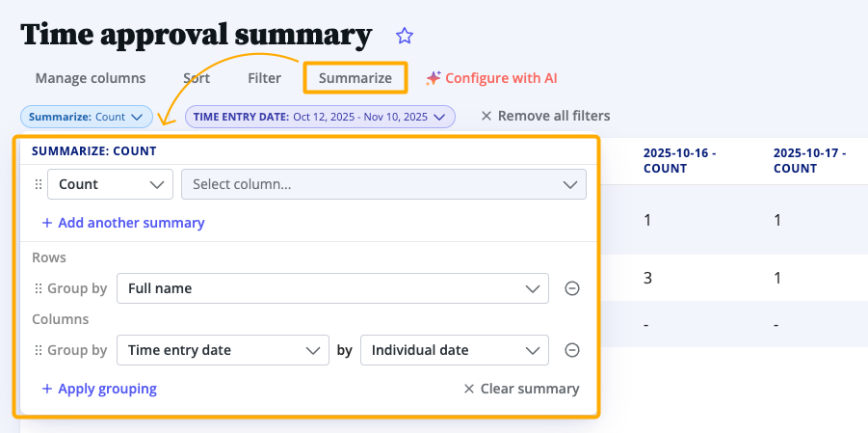Click the drag handle beside the Count summary

[39, 184]
